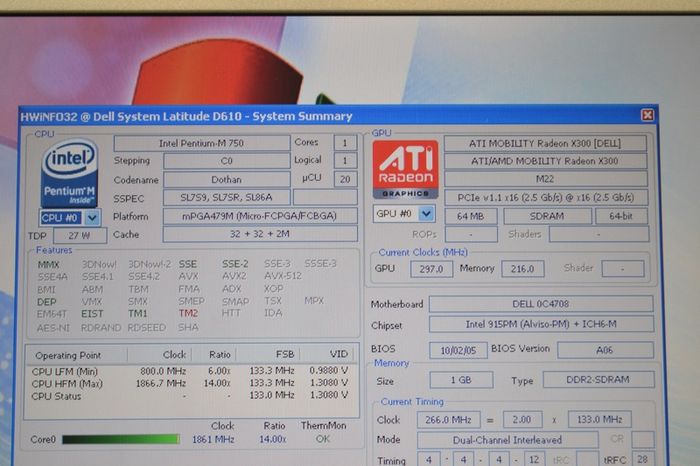Click the MMX feature label
Screen dimensions: 700x466
tap(48, 265)
